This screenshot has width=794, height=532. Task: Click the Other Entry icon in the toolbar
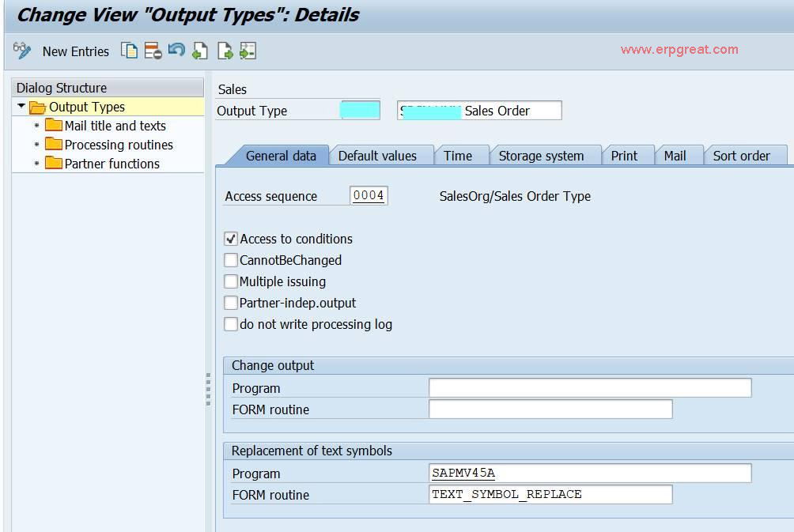point(248,51)
